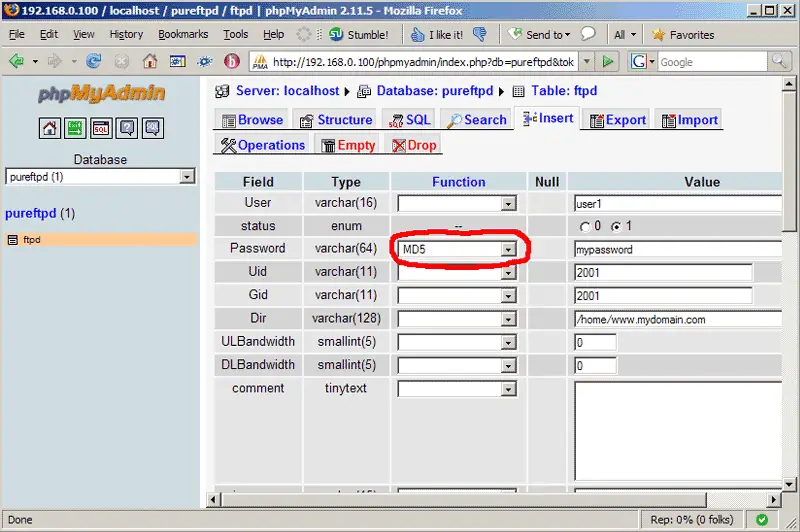Switch to the Structure tab
The width and height of the screenshot is (800, 532).
(x=336, y=120)
